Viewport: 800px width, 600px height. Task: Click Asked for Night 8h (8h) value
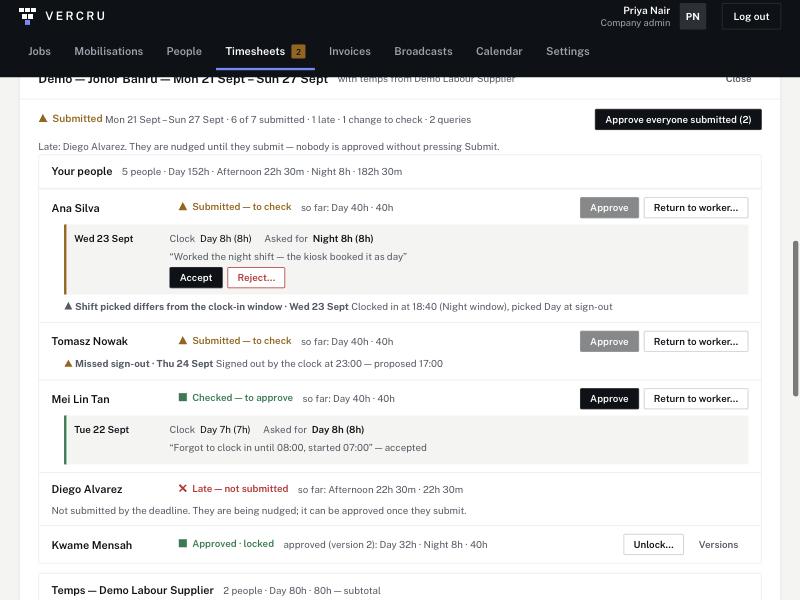click(x=343, y=238)
